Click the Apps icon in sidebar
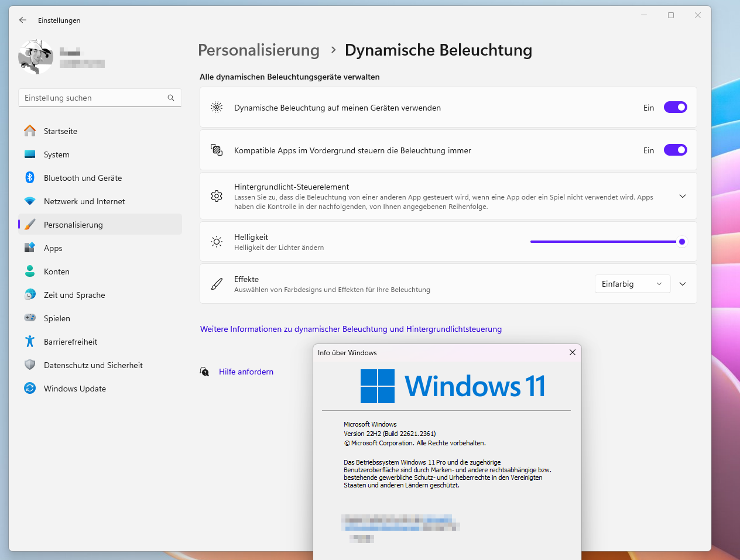The width and height of the screenshot is (740, 560). 30,248
